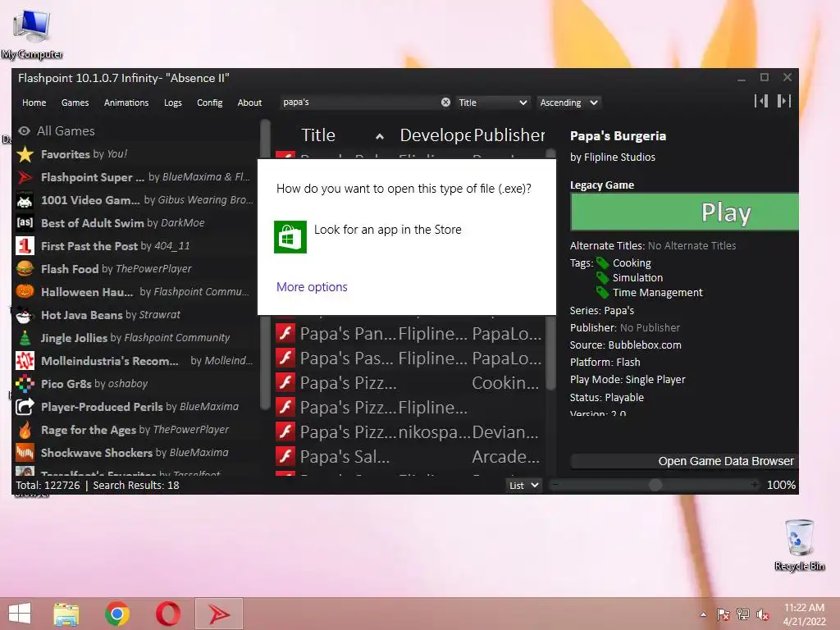The width and height of the screenshot is (840, 630).
Task: Select the Halloween Haunts pumpkin icon
Action: [25, 292]
